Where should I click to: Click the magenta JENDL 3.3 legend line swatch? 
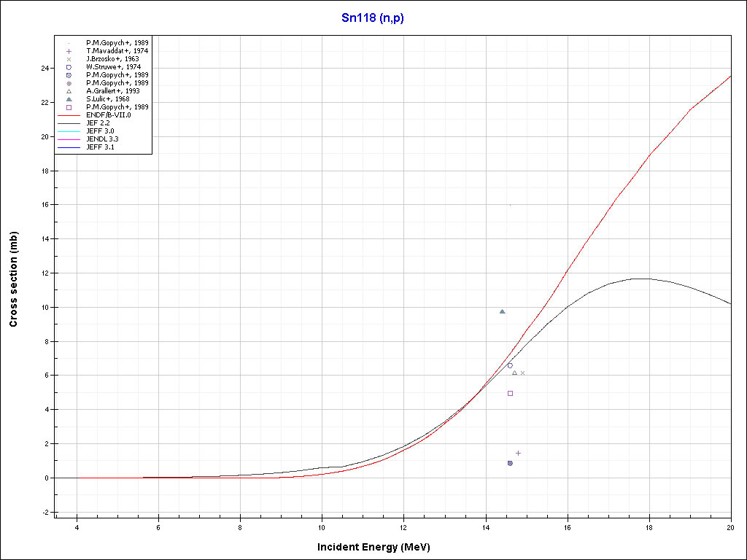[69, 139]
